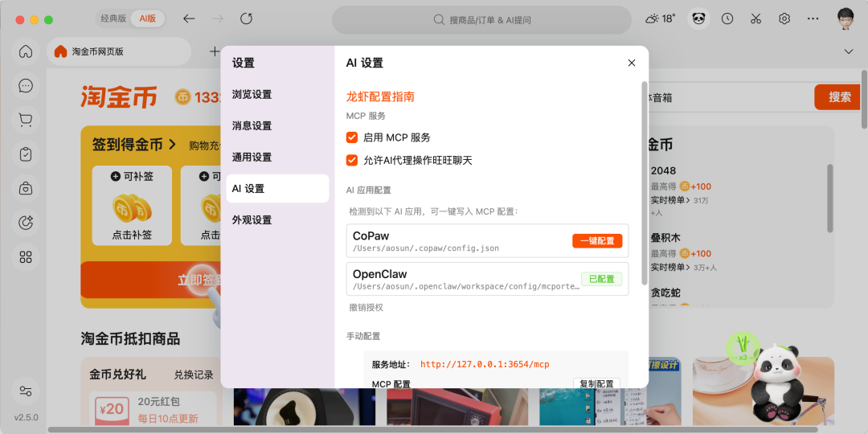Reload the page with refresh icon
The width and height of the screenshot is (868, 434).
pos(247,18)
